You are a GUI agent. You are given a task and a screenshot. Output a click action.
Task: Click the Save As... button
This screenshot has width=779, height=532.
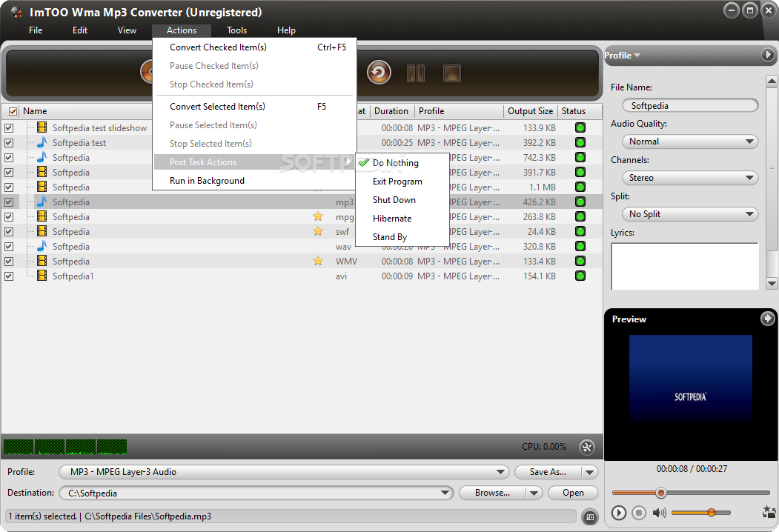pos(548,472)
